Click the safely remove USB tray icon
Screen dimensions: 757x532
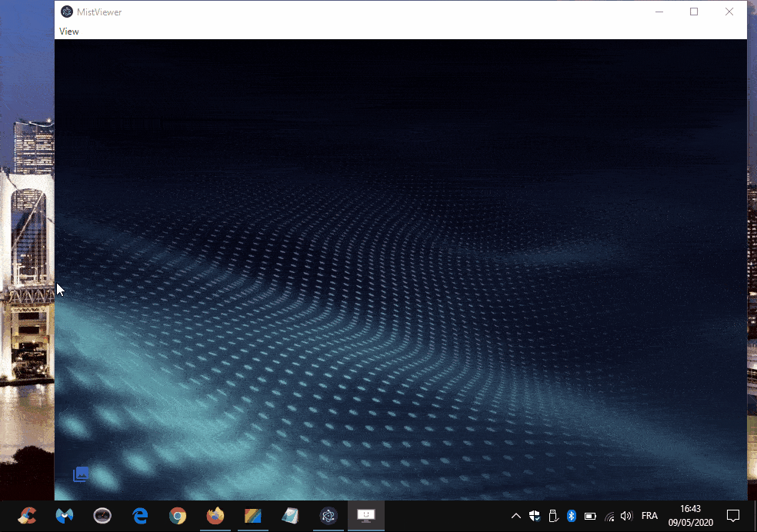pyautogui.click(x=553, y=516)
